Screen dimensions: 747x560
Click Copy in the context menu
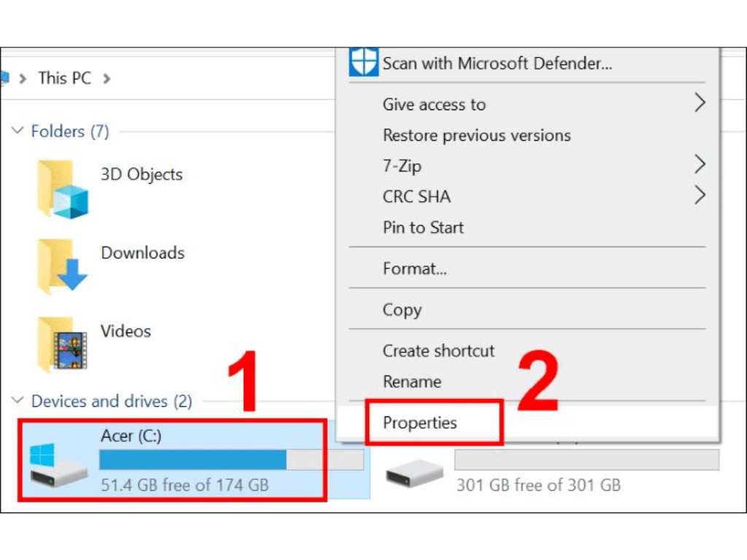tap(402, 310)
